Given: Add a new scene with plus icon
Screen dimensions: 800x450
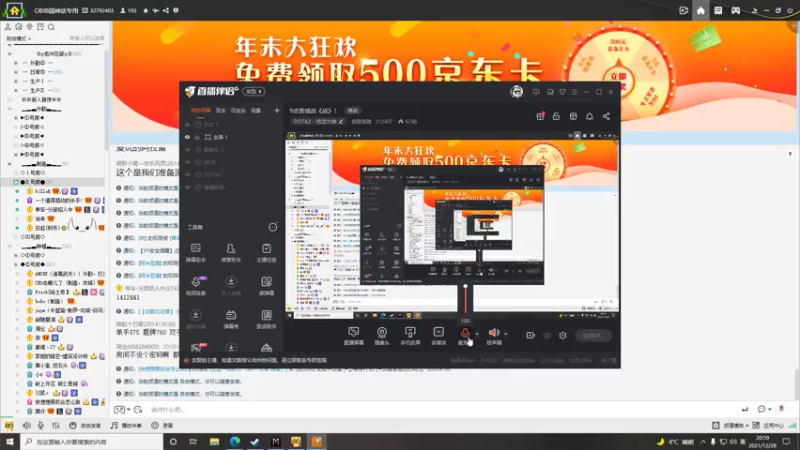Looking at the screenshot, I should (x=277, y=110).
